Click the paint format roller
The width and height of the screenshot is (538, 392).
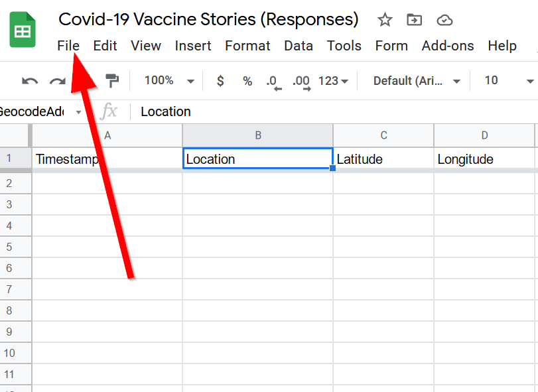pos(112,81)
